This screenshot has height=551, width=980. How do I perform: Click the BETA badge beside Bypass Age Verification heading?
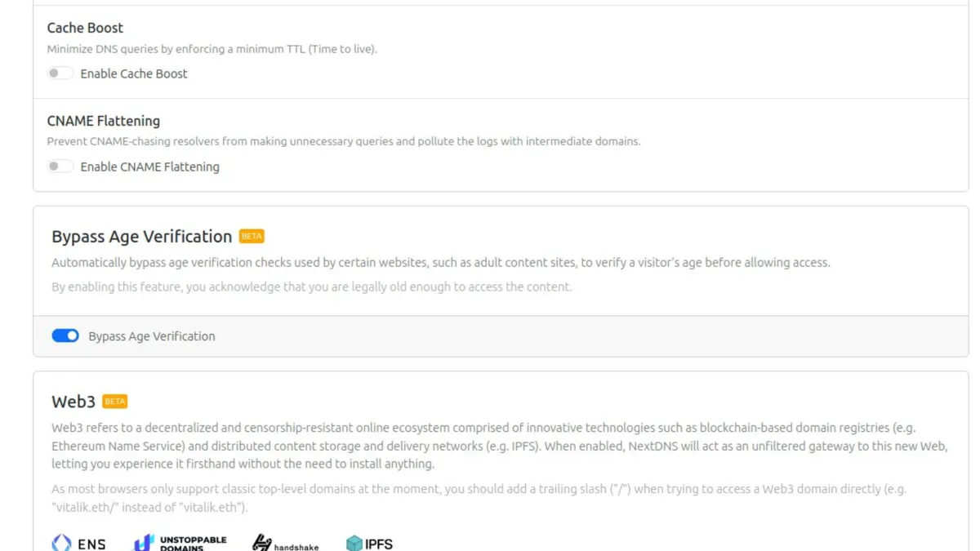[252, 237]
